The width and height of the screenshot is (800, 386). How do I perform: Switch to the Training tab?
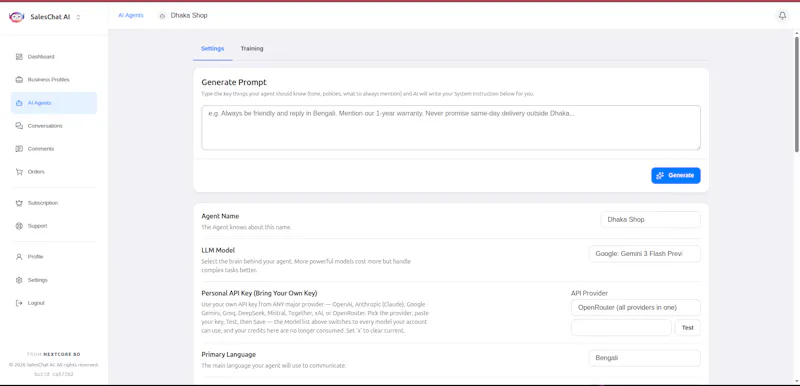tap(252, 48)
